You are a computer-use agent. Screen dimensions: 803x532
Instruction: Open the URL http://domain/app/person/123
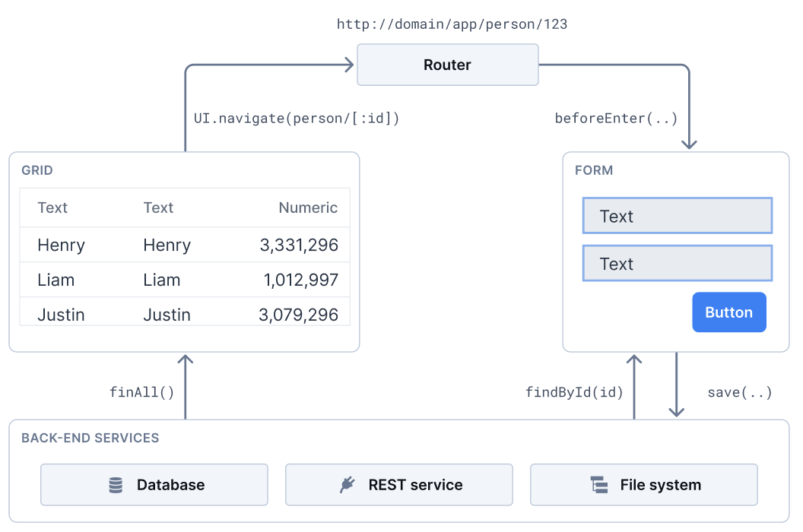click(451, 24)
